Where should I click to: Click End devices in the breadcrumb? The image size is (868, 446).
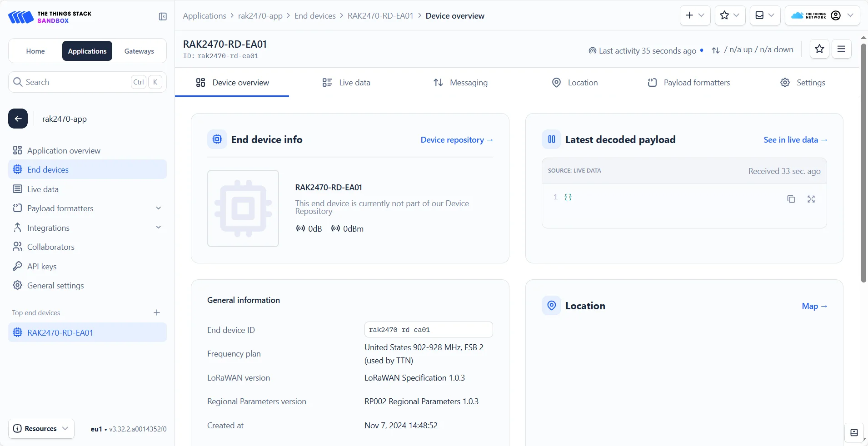click(315, 16)
